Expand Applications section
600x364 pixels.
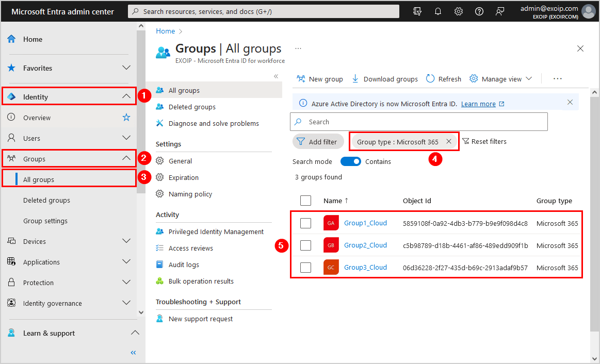point(126,261)
